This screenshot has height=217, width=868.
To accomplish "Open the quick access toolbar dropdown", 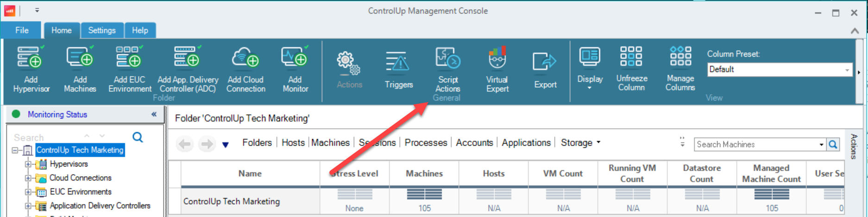I will [x=37, y=10].
